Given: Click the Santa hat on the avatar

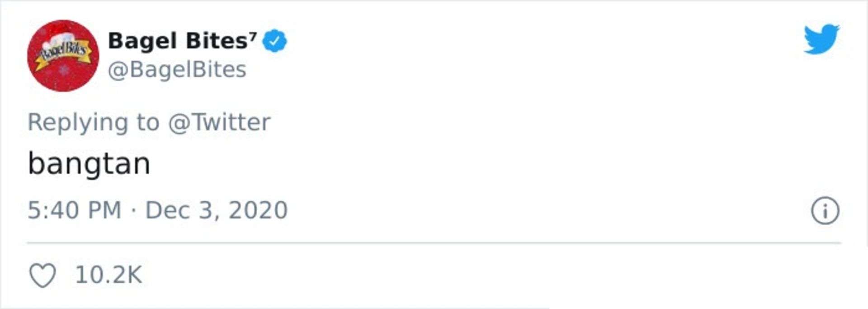Looking at the screenshot, I should click(x=61, y=32).
